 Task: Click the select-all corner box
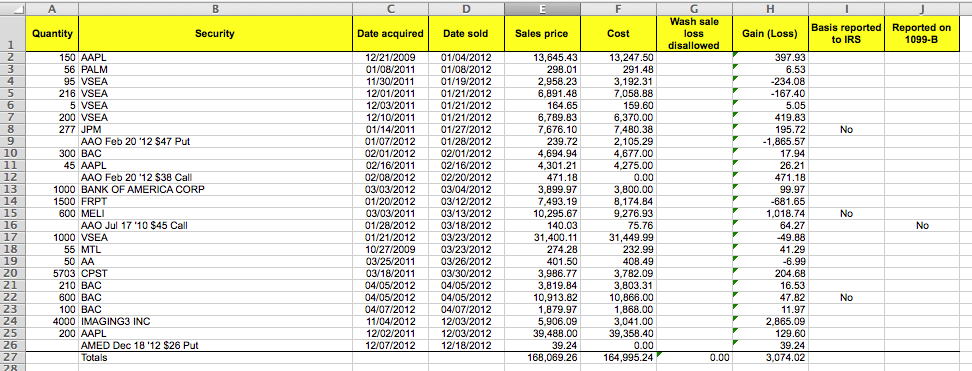(x=12, y=9)
